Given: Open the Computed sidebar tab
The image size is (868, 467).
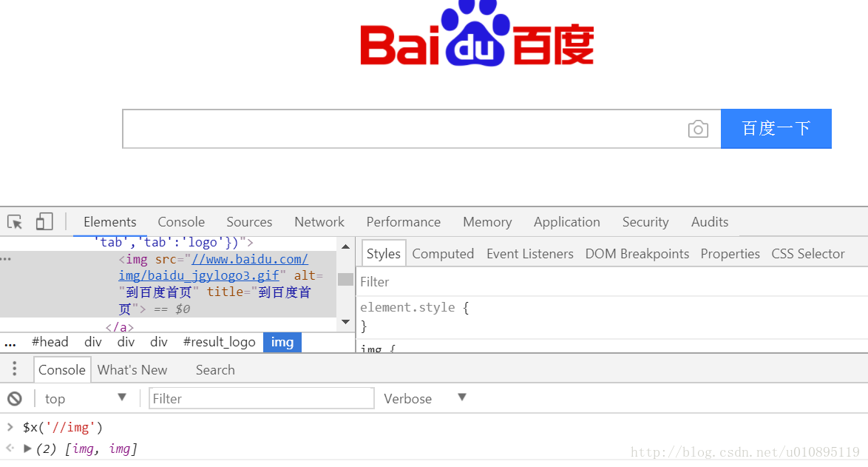Looking at the screenshot, I should 443,254.
